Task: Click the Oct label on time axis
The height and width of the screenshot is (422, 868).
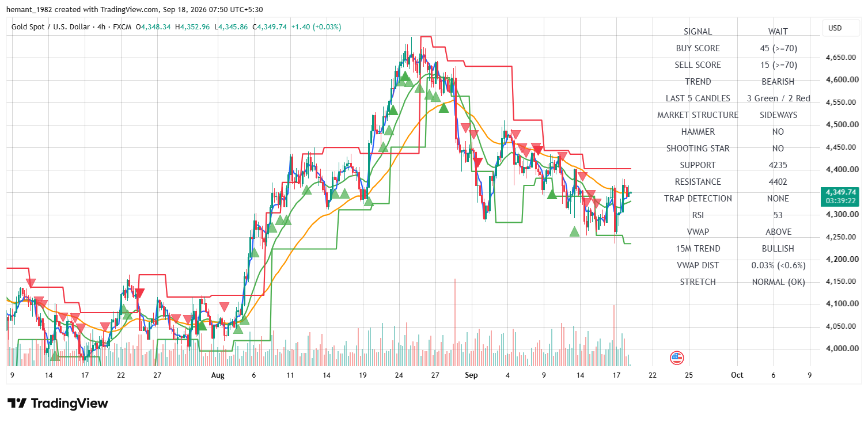Action: [737, 375]
